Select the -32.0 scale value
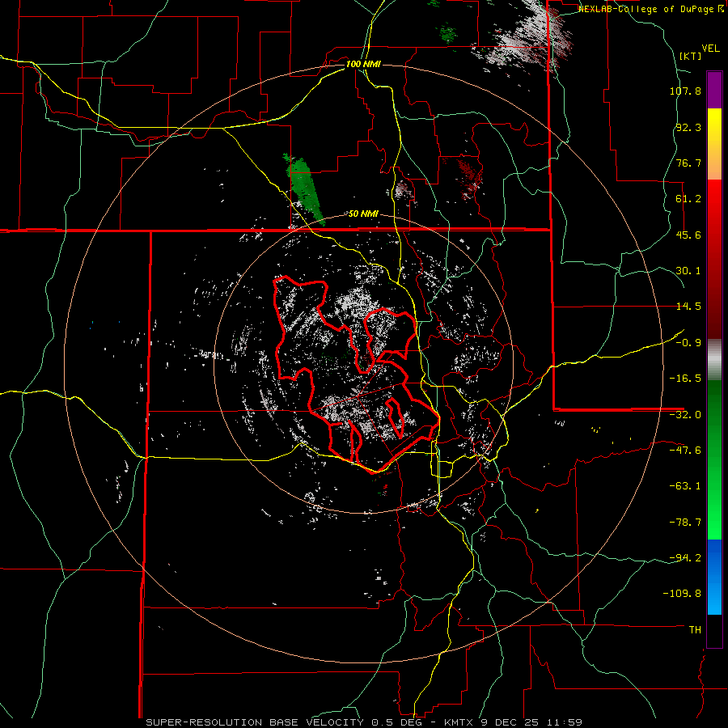Viewport: 728px width, 728px height. pyautogui.click(x=685, y=415)
